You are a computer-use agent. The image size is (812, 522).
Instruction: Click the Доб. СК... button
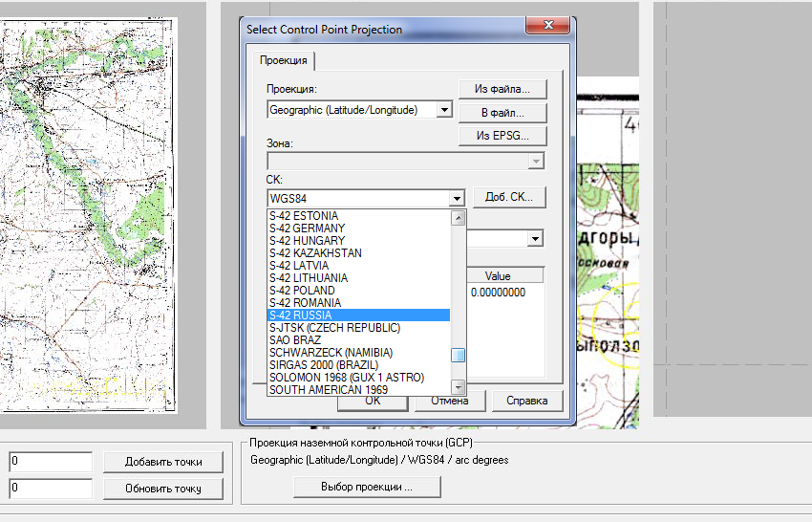(509, 197)
